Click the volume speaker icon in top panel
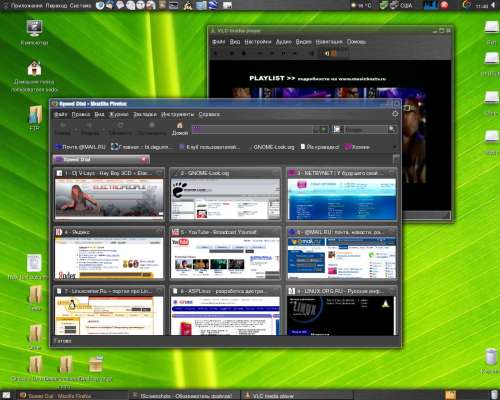 click(494, 5)
